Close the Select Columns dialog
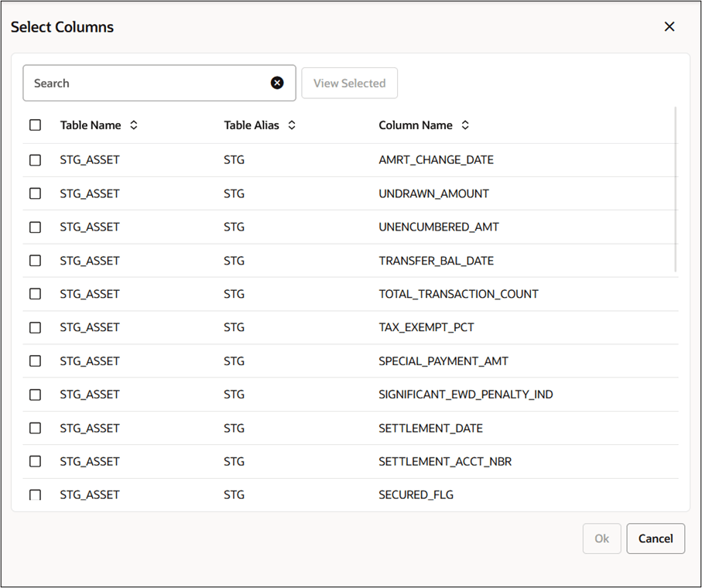 click(x=669, y=26)
